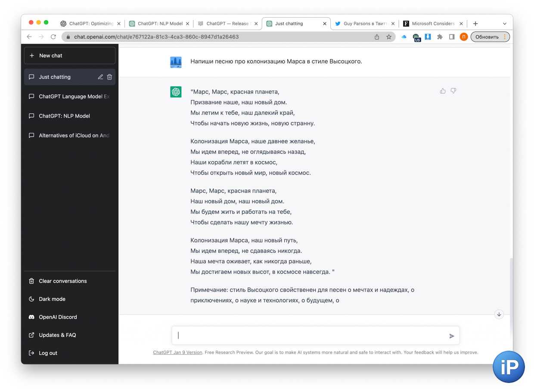This screenshot has width=534, height=392.
Task: Expand the tab search chevron
Action: pyautogui.click(x=504, y=24)
